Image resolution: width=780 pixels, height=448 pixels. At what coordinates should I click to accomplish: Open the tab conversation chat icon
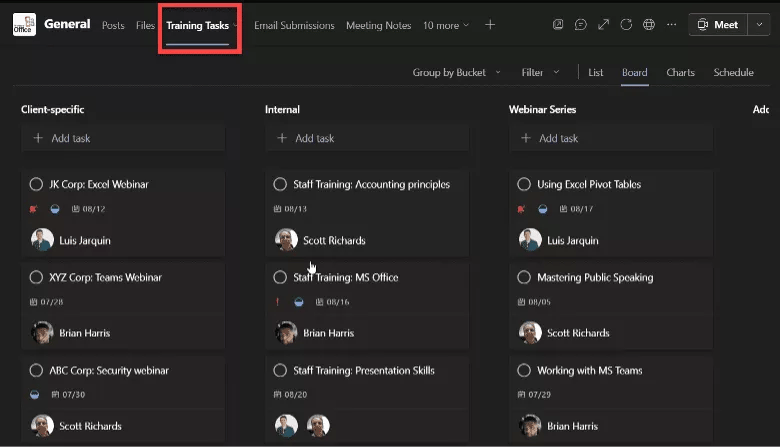pos(581,24)
